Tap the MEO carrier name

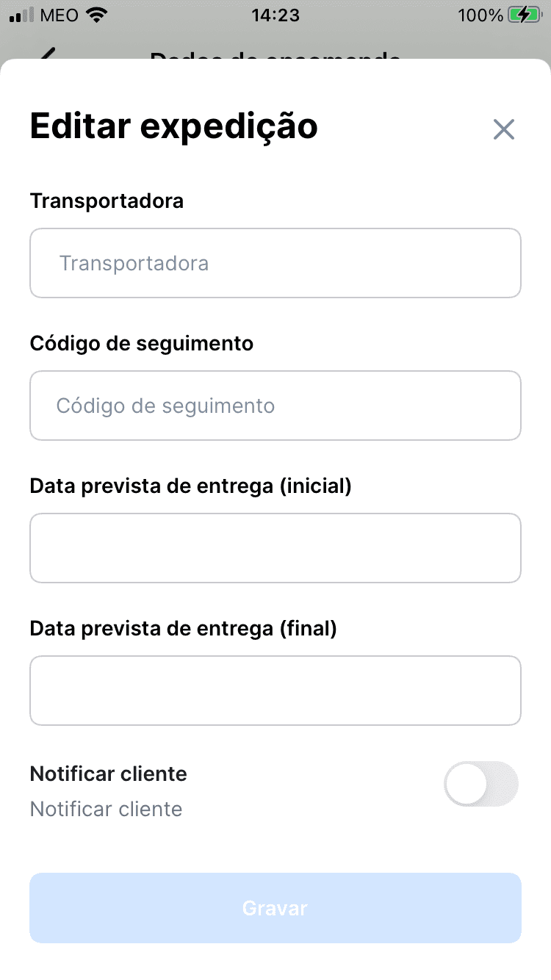60,15
